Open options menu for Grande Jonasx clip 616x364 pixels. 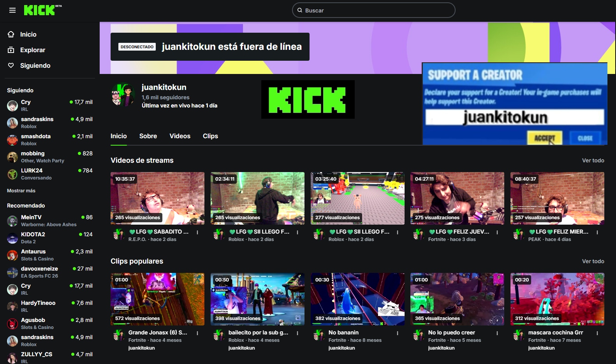pos(197,333)
